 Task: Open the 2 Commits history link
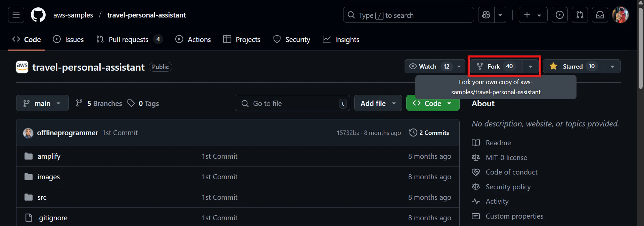pyautogui.click(x=429, y=133)
